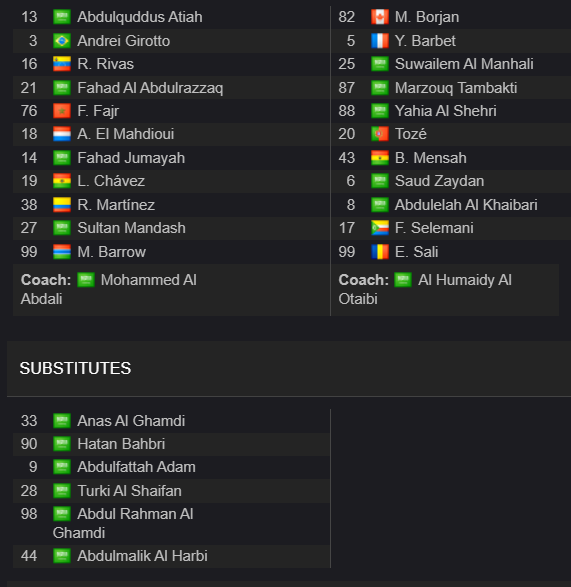Click the Brazil flag next to Andrei Girotto
This screenshot has height=587, width=571.
pyautogui.click(x=62, y=41)
